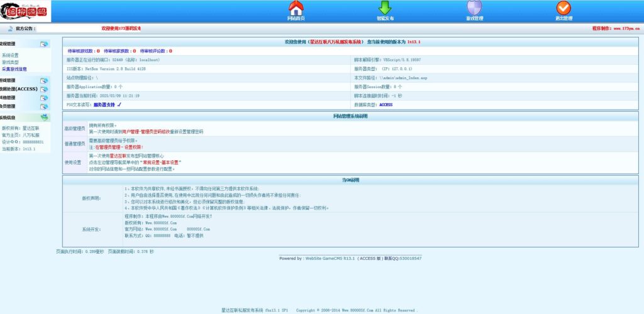This screenshot has width=644, height=314.
Task: Click the announcement icon beside 官方公告
Action: coord(10,29)
